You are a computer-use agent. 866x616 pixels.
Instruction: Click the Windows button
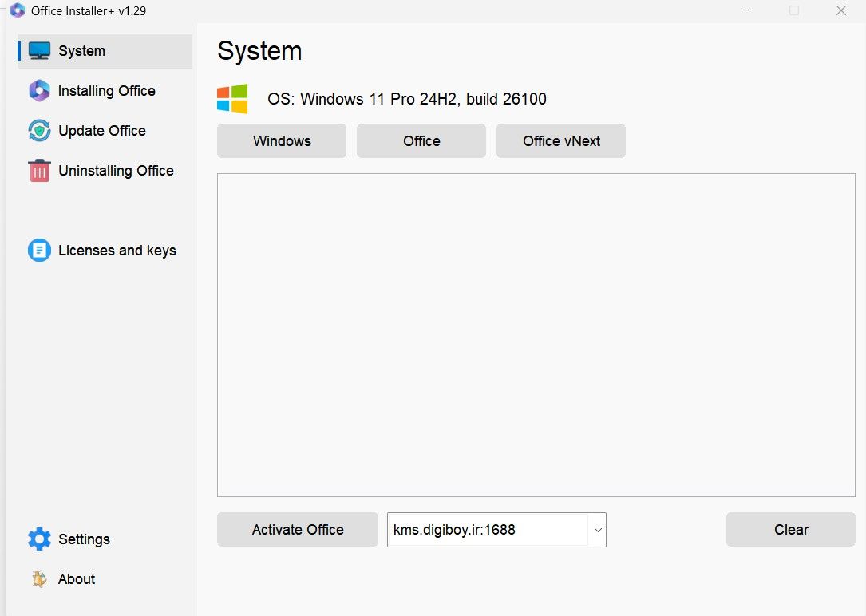tap(282, 140)
